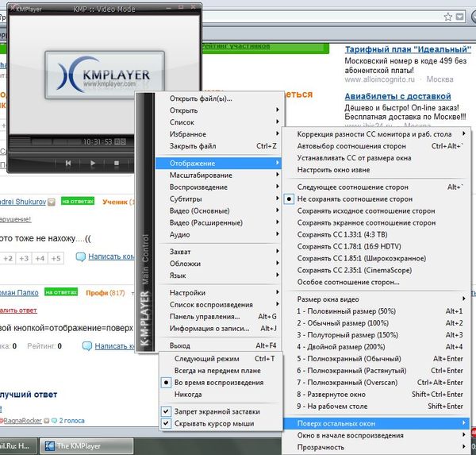Expand the 'Избранное' submenu
Viewport: 476px width, 455px height.
[x=218, y=134]
